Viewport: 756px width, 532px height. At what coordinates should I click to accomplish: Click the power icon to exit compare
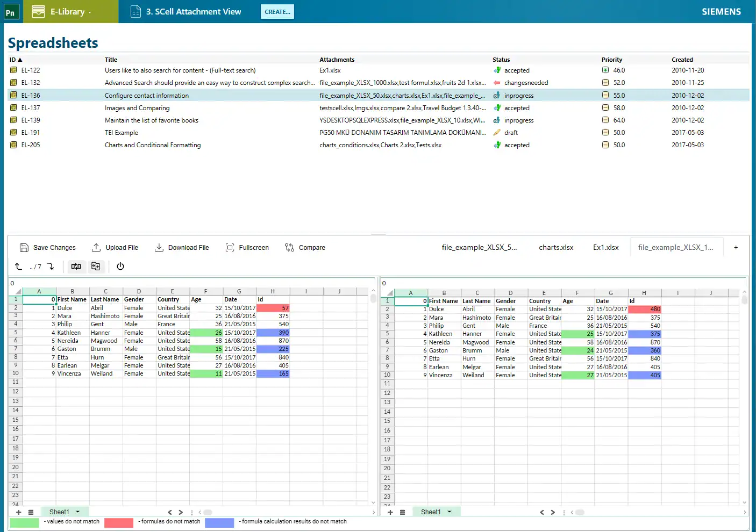[120, 267]
